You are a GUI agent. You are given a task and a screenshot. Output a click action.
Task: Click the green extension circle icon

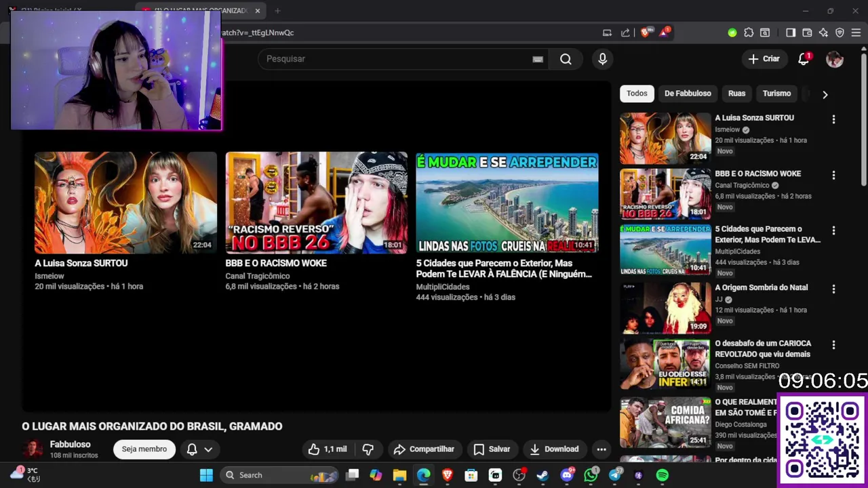pyautogui.click(x=732, y=33)
